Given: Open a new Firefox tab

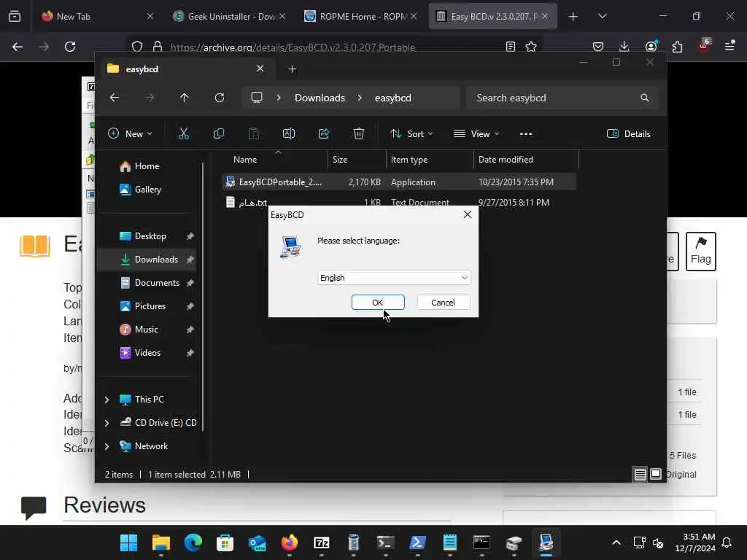Looking at the screenshot, I should pos(573,17).
